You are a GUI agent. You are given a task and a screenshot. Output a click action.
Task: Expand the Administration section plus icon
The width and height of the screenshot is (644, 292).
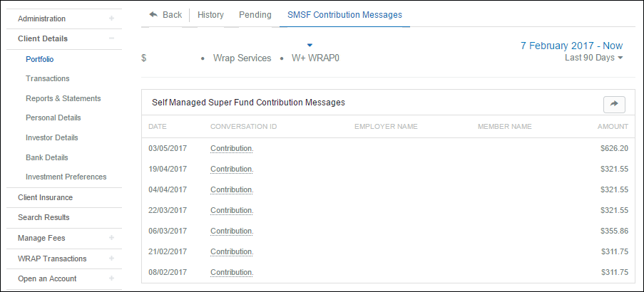point(111,19)
